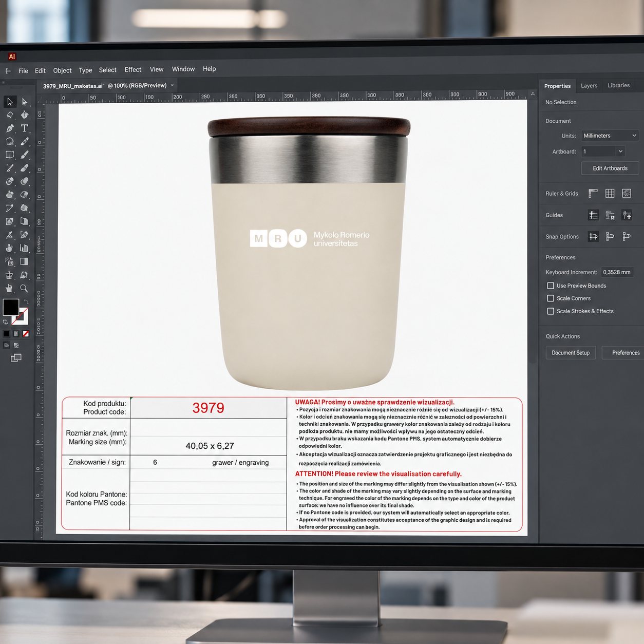
Task: Show the grid via grid icon
Action: 610,194
